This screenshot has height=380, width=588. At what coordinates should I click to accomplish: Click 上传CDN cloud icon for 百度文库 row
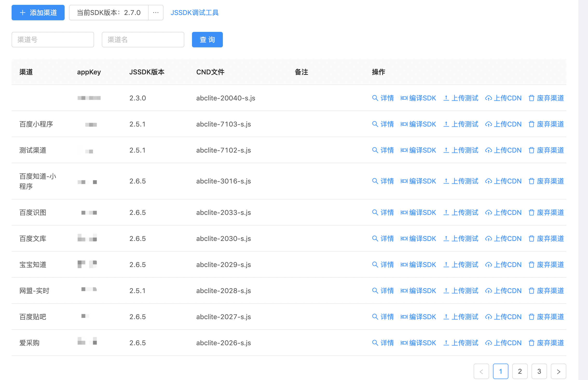click(488, 239)
